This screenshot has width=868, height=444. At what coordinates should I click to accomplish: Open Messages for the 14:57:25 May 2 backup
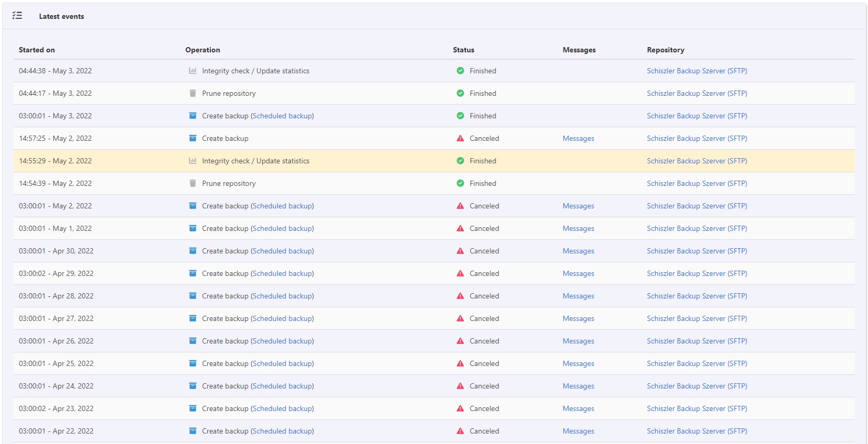pyautogui.click(x=578, y=138)
